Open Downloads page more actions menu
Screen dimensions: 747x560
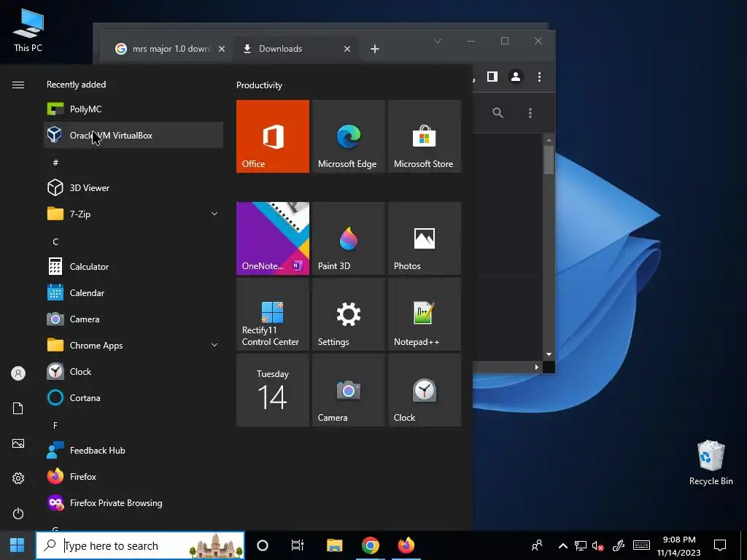tap(530, 113)
